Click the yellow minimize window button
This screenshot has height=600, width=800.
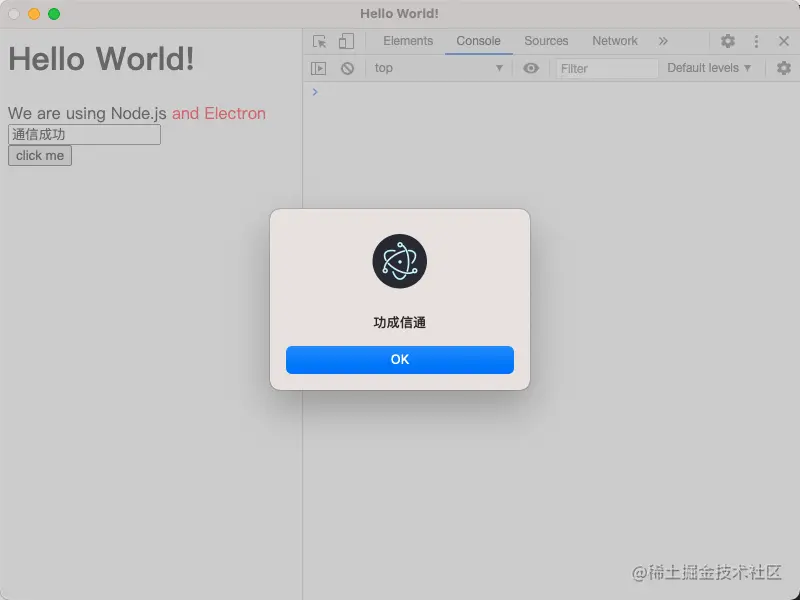(34, 14)
